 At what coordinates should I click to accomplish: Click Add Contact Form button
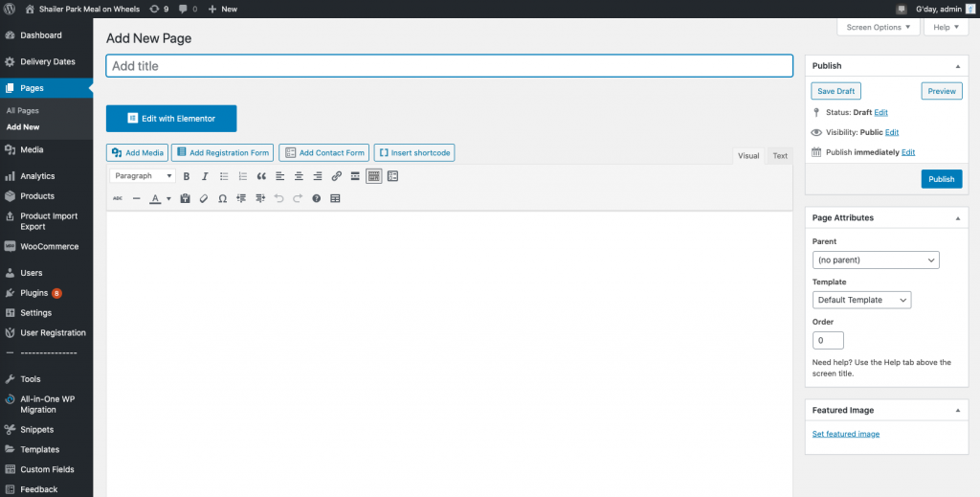tap(323, 152)
